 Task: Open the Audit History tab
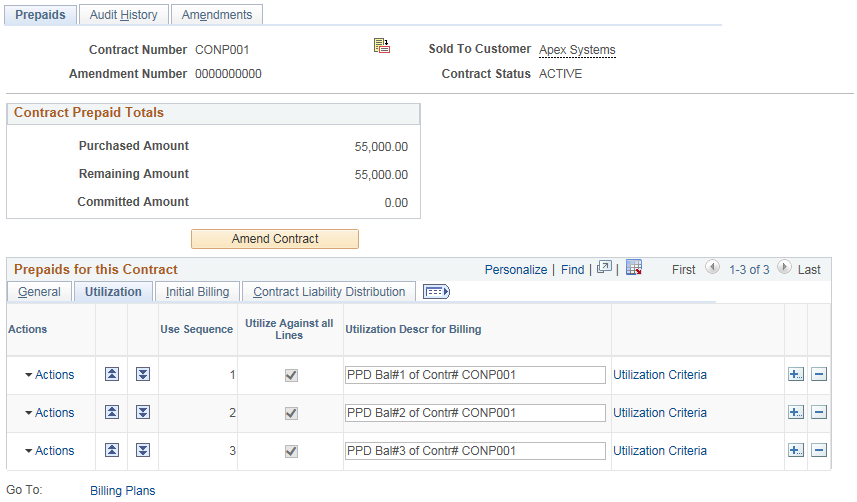click(x=124, y=15)
